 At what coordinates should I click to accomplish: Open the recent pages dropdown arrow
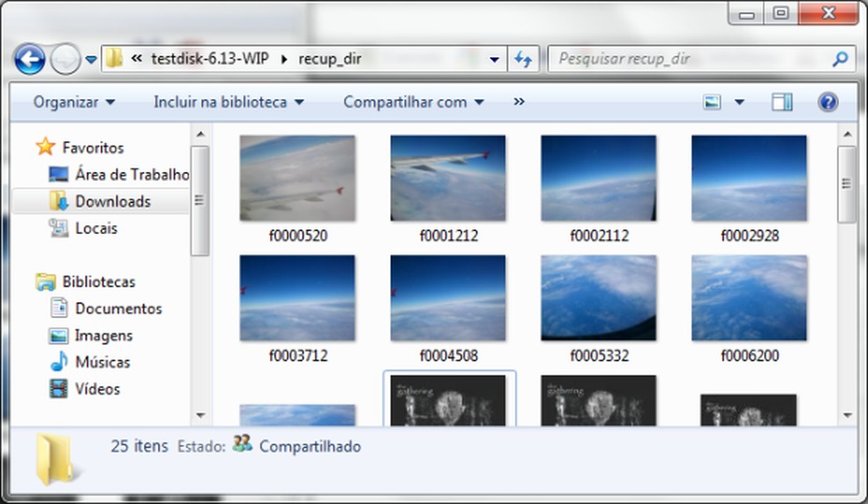click(92, 59)
